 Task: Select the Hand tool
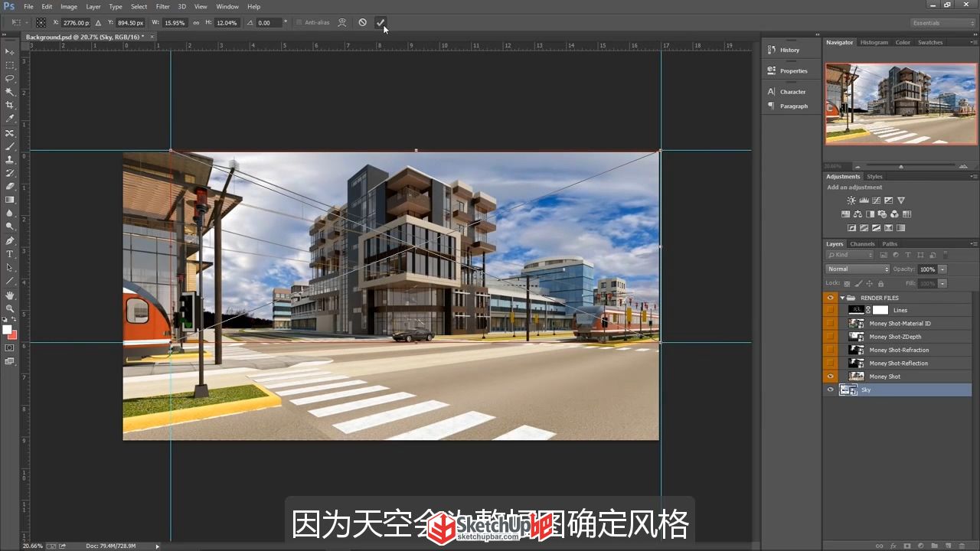click(10, 295)
